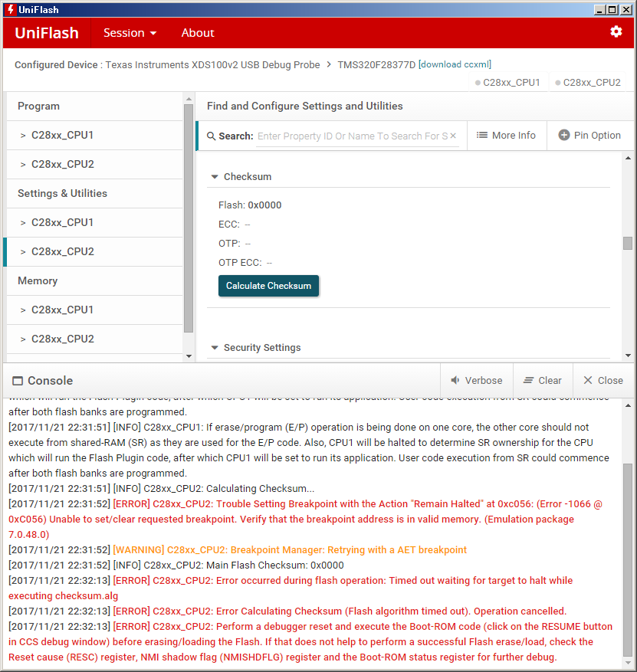Switch to the C28xx_CPU2 core tab
Screen dimensions: 637x672
[x=588, y=82]
